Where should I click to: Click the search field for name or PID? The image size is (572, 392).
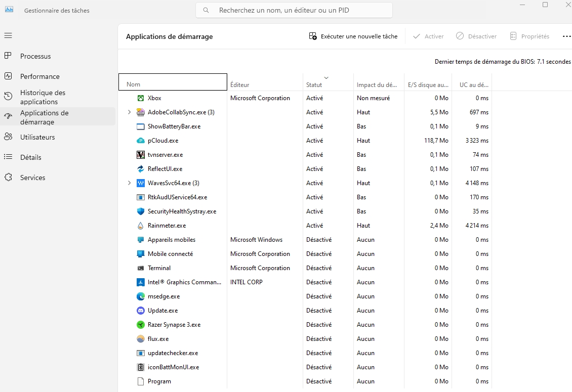click(x=294, y=10)
